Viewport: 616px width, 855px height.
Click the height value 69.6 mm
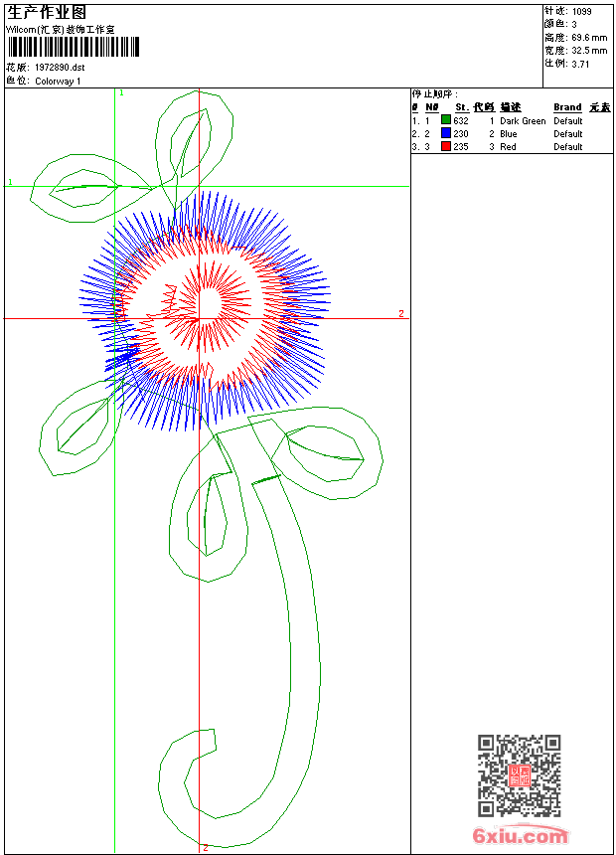click(x=589, y=37)
